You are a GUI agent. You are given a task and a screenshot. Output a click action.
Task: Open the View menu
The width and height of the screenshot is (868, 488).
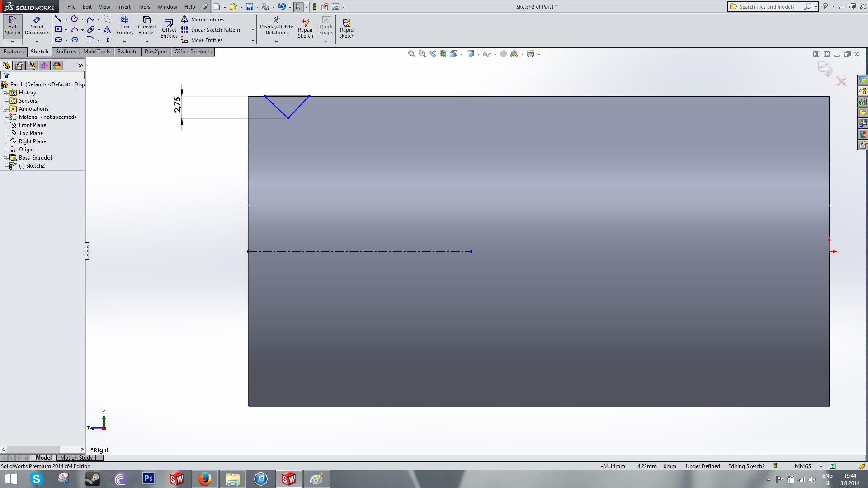click(104, 7)
